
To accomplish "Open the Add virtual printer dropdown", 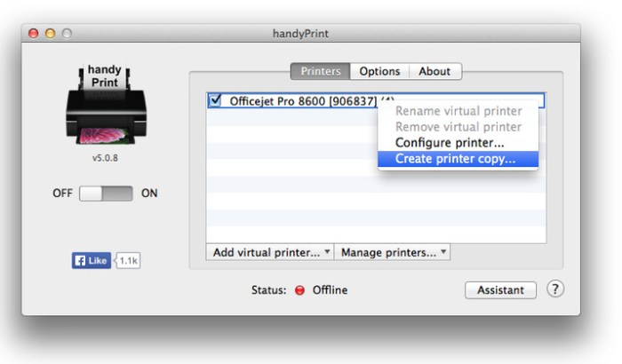I will pyautogui.click(x=271, y=252).
